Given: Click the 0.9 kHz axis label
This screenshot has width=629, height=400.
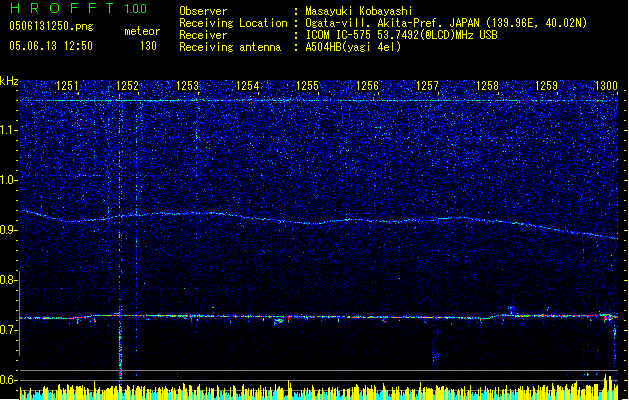Looking at the screenshot, I should [9, 230].
